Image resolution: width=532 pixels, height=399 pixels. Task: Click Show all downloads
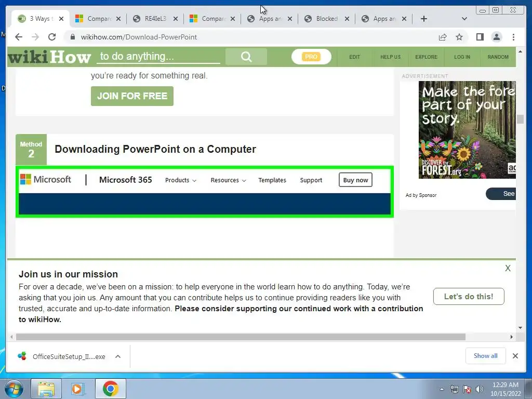tap(485, 355)
